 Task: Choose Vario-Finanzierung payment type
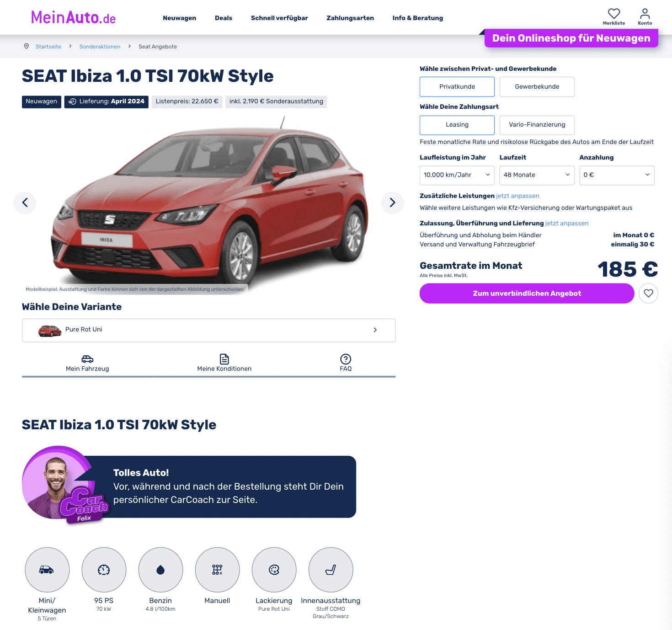(537, 125)
